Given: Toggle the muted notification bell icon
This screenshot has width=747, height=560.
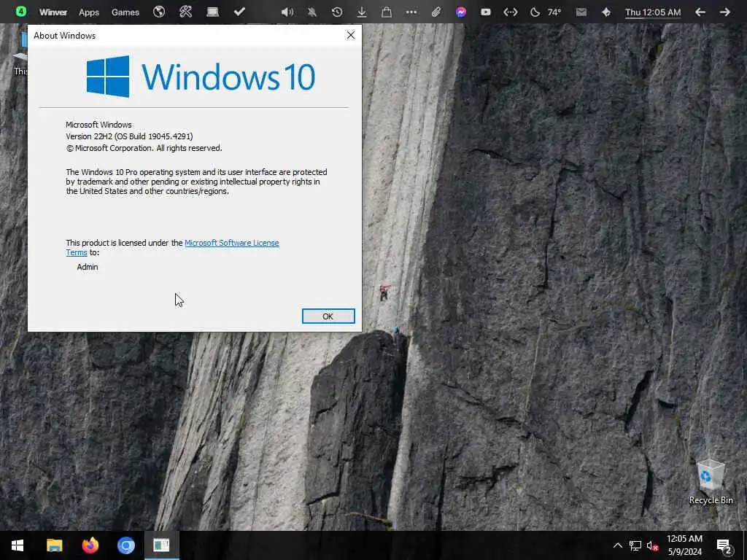Looking at the screenshot, I should 312,12.
